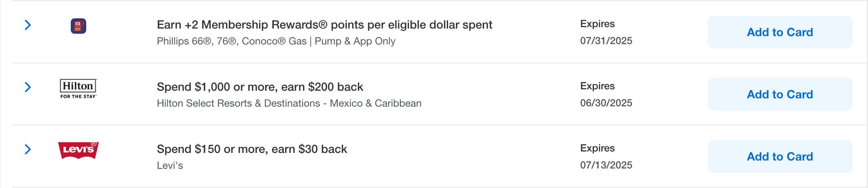The width and height of the screenshot is (868, 188).
Task: Click the Levi's merchant name subtitle
Action: pyautogui.click(x=170, y=166)
